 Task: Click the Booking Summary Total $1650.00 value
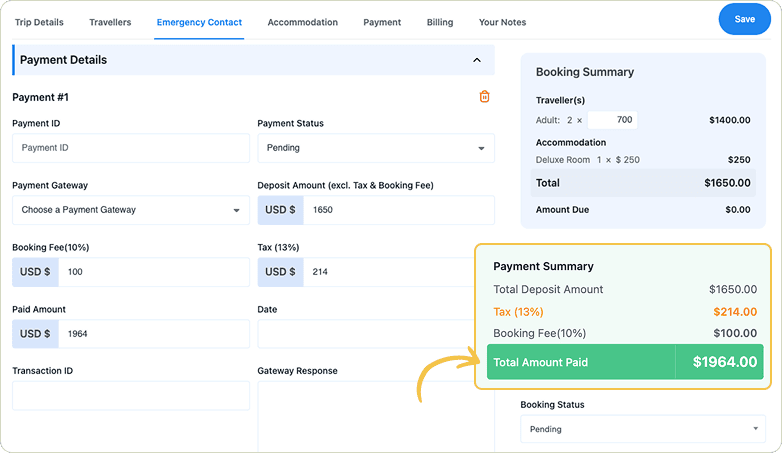727,183
